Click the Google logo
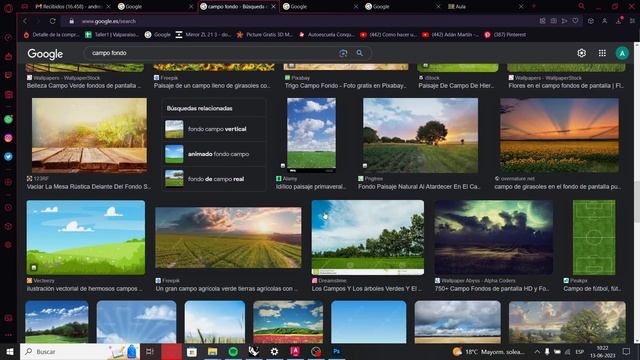Viewport: 640px width, 360px height. click(x=45, y=53)
